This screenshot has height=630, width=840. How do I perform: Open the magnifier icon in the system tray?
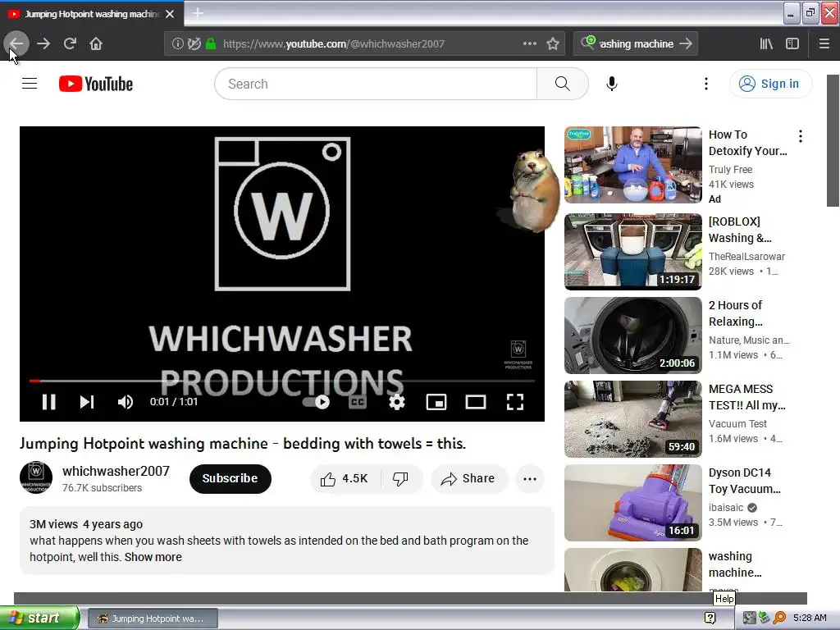[x=779, y=618]
